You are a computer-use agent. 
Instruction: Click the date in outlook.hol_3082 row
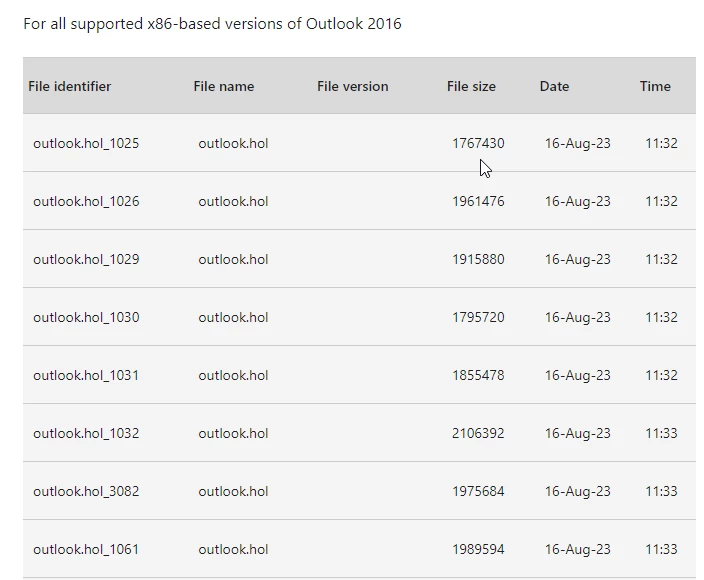point(578,491)
